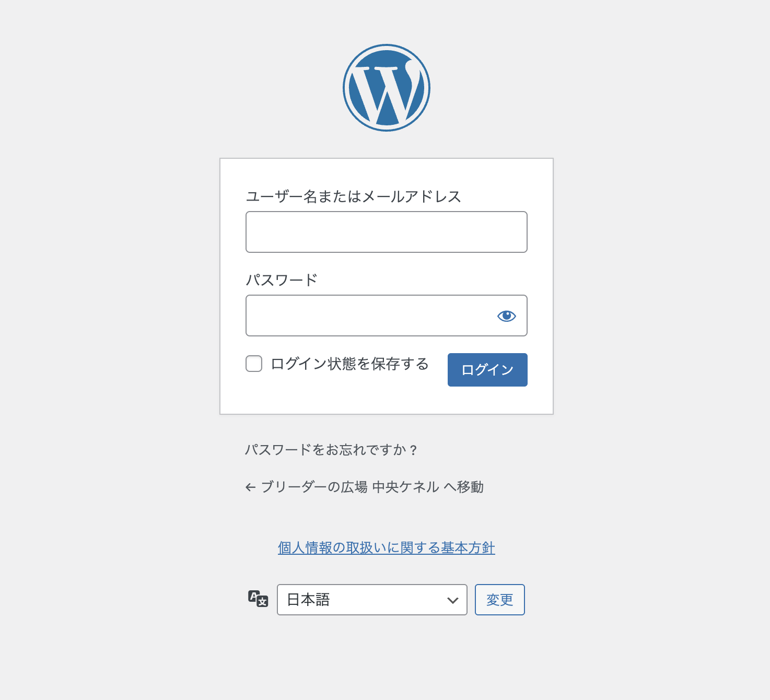Show password using the eye icon
Screen dimensions: 770x700
pyautogui.click(x=506, y=316)
